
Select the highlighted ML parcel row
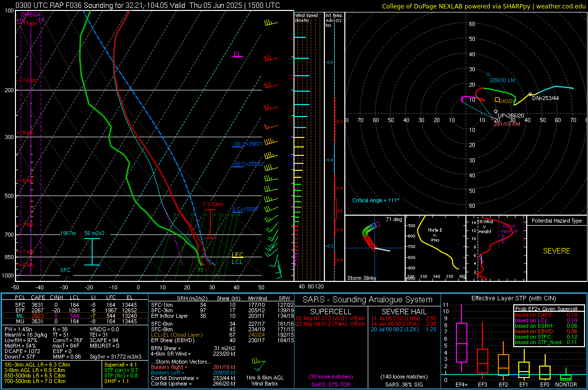pos(75,316)
